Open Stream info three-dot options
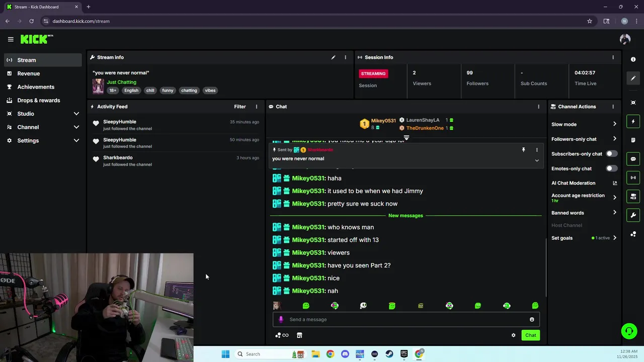Viewport: 644px width, 362px height. coord(345,57)
